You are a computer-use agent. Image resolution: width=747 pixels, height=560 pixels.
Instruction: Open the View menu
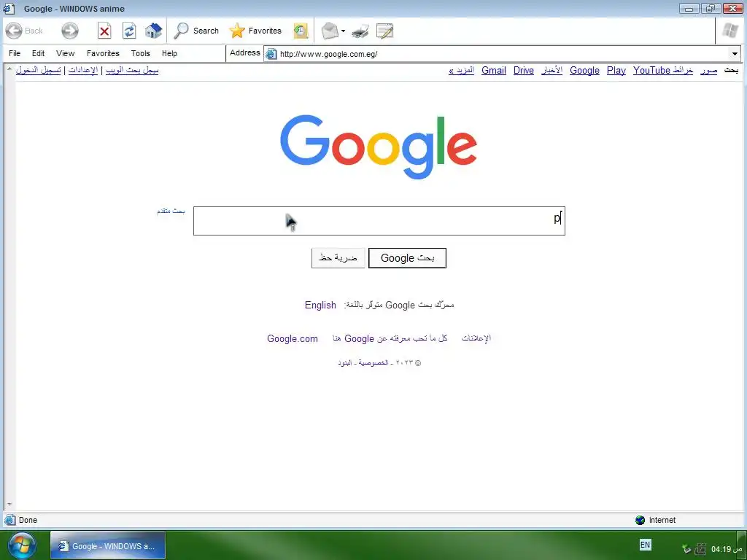(65, 53)
